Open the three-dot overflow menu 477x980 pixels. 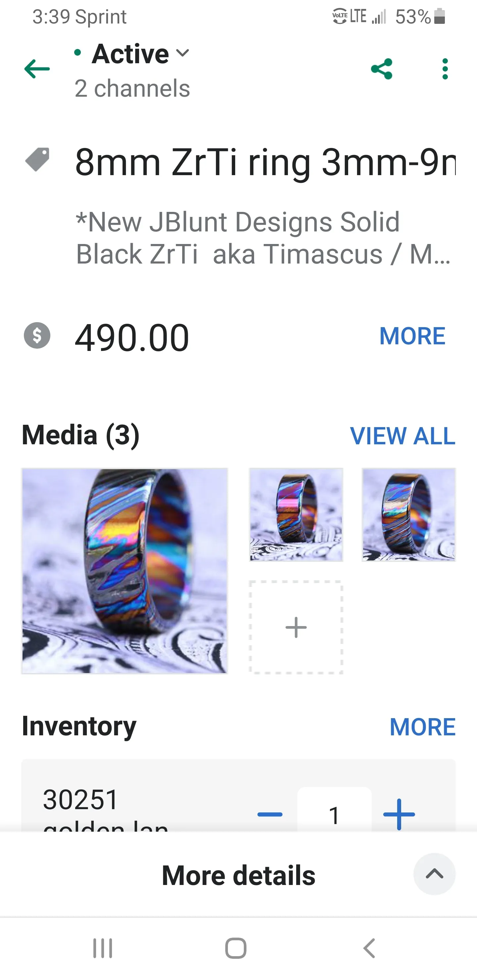[445, 69]
